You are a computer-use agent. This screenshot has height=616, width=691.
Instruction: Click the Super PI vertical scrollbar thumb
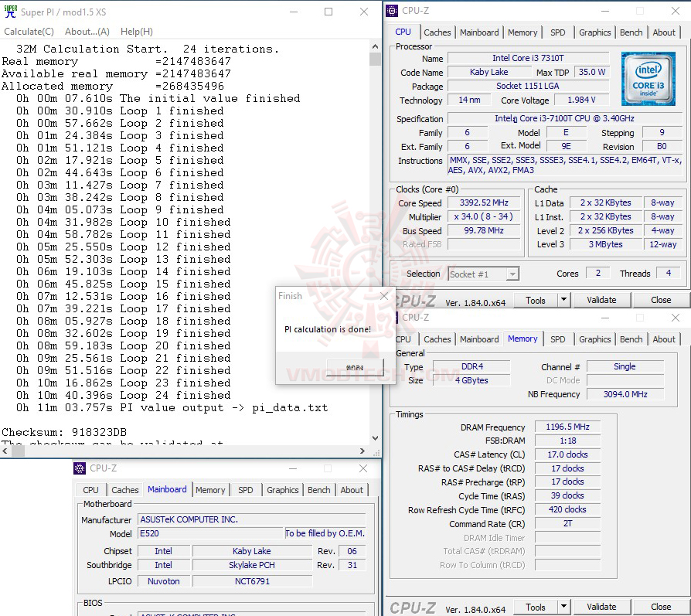click(x=375, y=59)
